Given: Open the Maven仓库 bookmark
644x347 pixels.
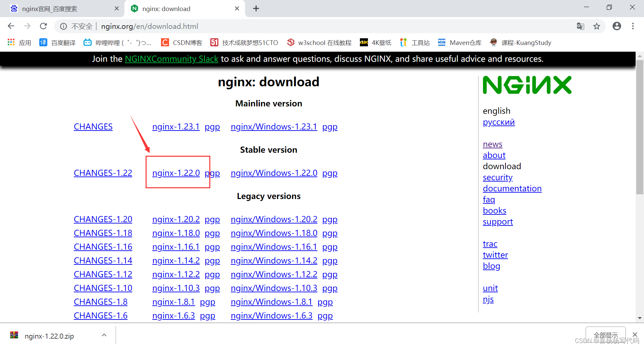Looking at the screenshot, I should click(465, 43).
